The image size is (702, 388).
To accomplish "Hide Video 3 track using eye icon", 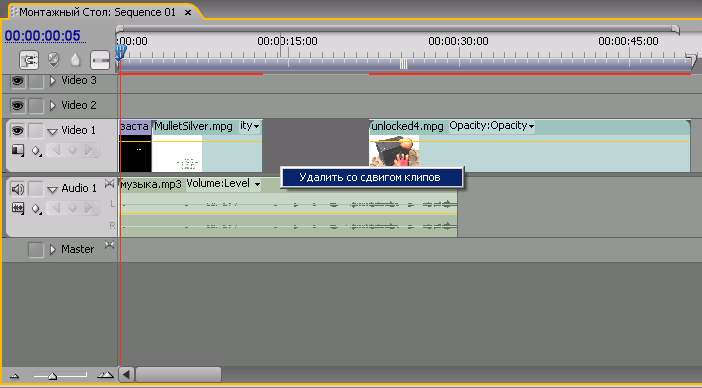I will coord(17,81).
